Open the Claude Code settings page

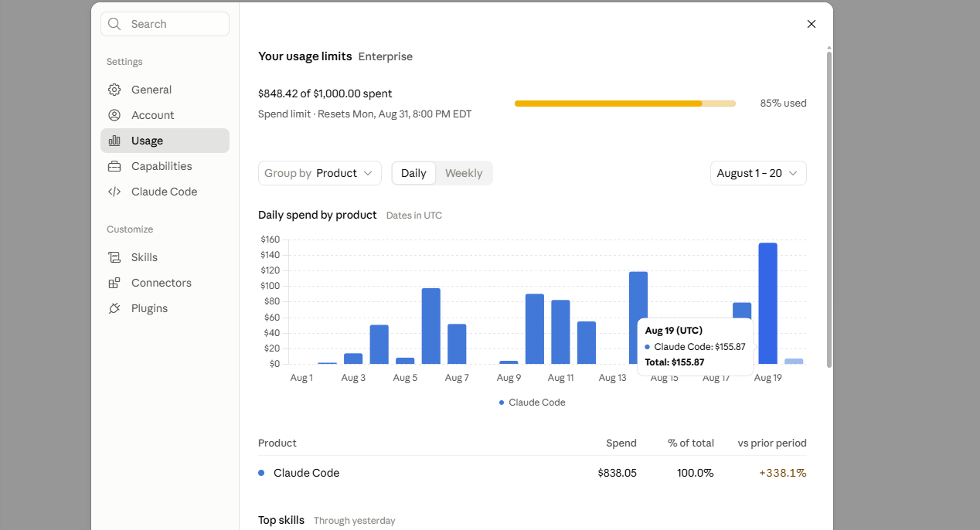coord(165,192)
